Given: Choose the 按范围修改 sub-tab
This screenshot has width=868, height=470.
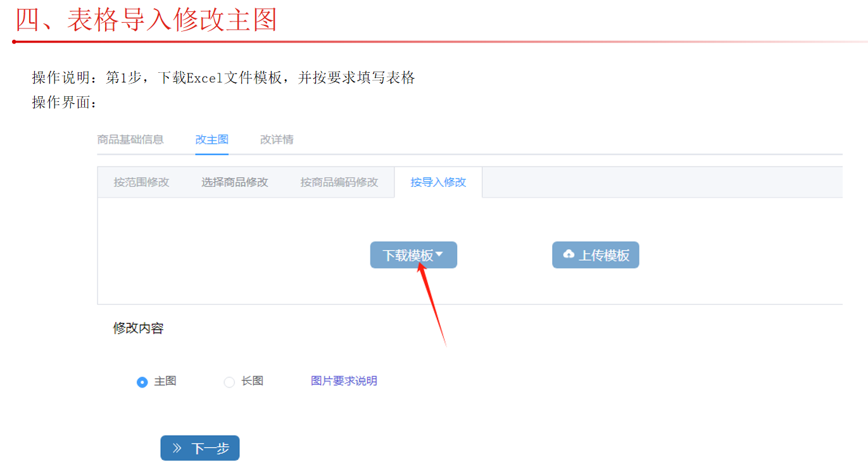Looking at the screenshot, I should click(141, 182).
